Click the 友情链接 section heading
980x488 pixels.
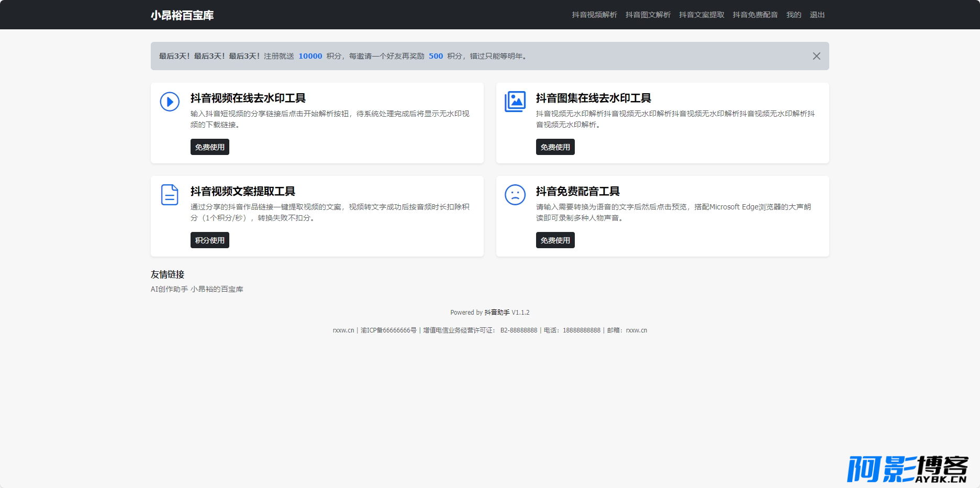tap(168, 274)
